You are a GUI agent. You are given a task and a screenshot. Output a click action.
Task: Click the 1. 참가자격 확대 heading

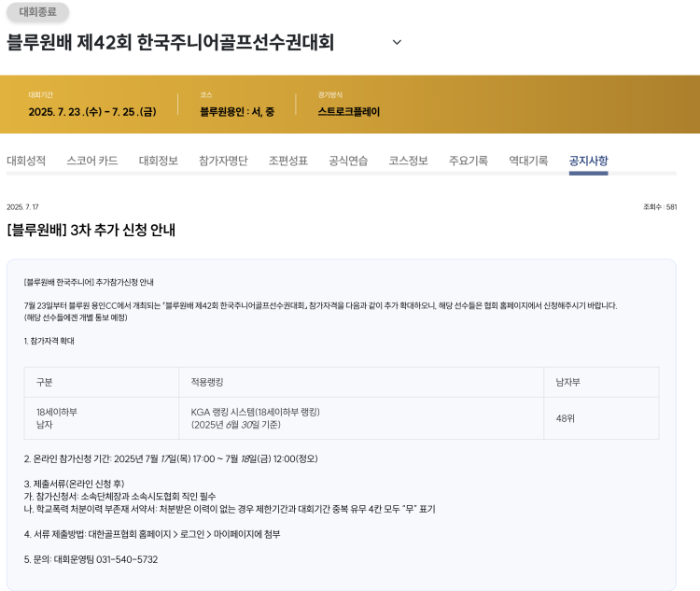tap(49, 341)
